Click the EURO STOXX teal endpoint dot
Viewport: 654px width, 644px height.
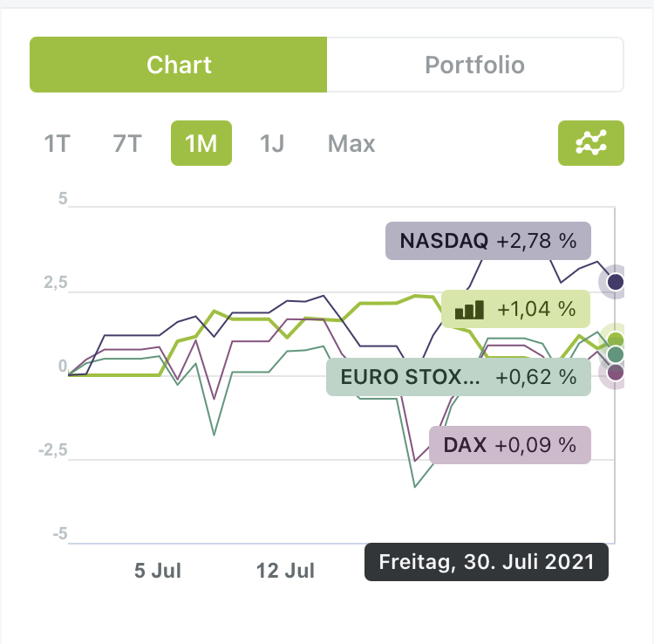point(616,354)
